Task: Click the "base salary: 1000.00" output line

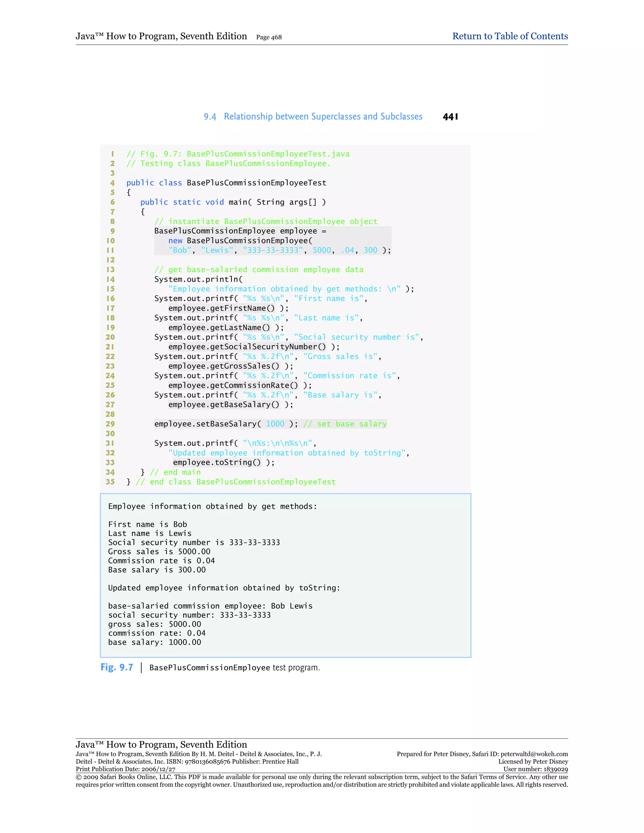Action: 154,642
